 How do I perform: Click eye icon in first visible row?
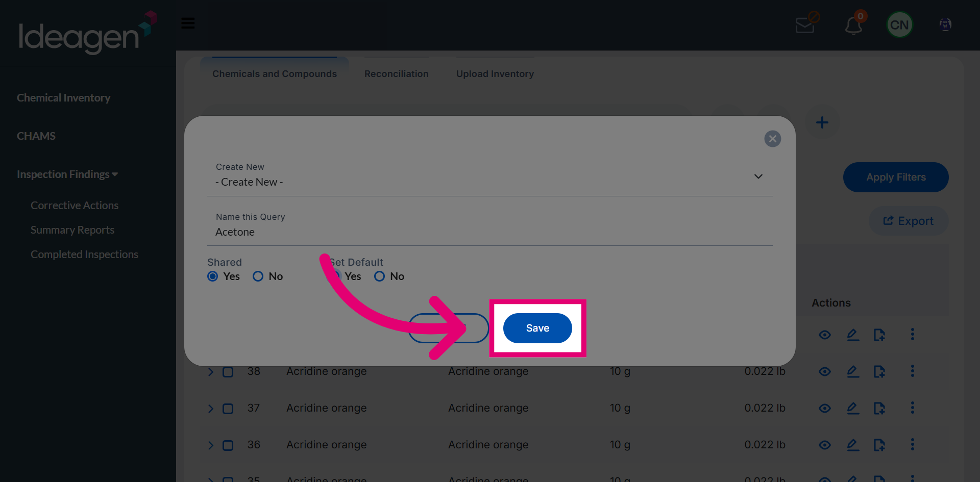(825, 335)
